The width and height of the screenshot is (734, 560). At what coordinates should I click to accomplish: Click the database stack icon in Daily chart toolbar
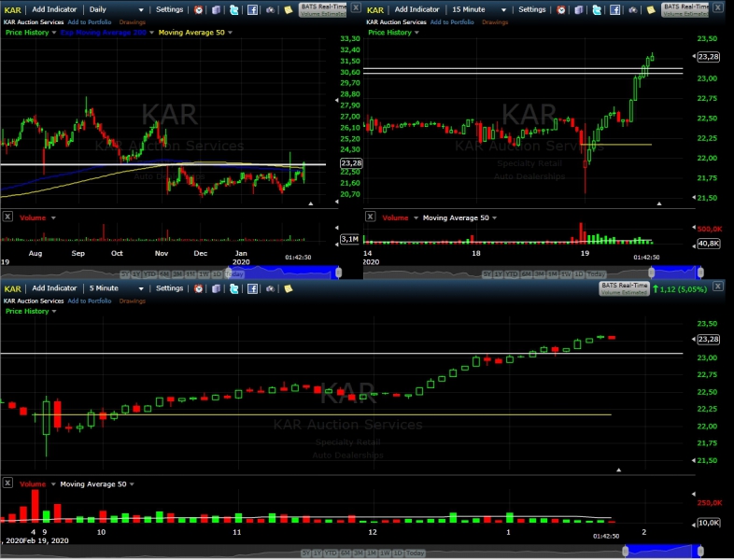click(x=216, y=10)
